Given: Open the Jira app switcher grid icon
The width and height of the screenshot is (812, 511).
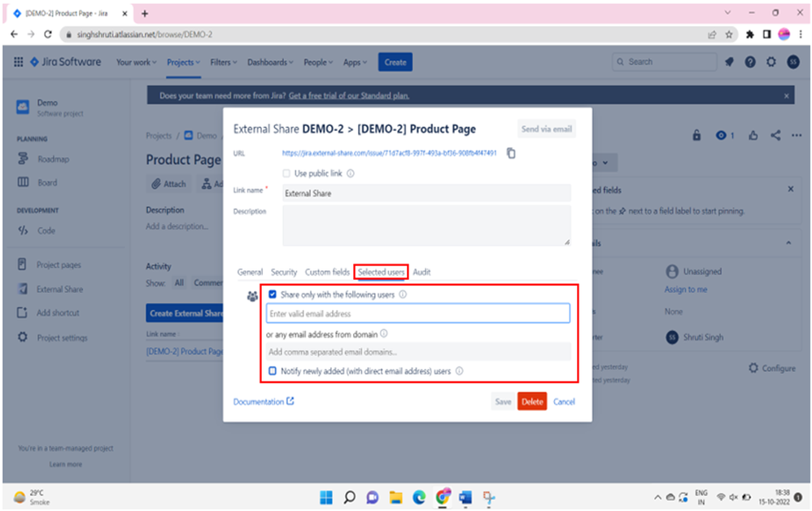Looking at the screenshot, I should tap(18, 62).
